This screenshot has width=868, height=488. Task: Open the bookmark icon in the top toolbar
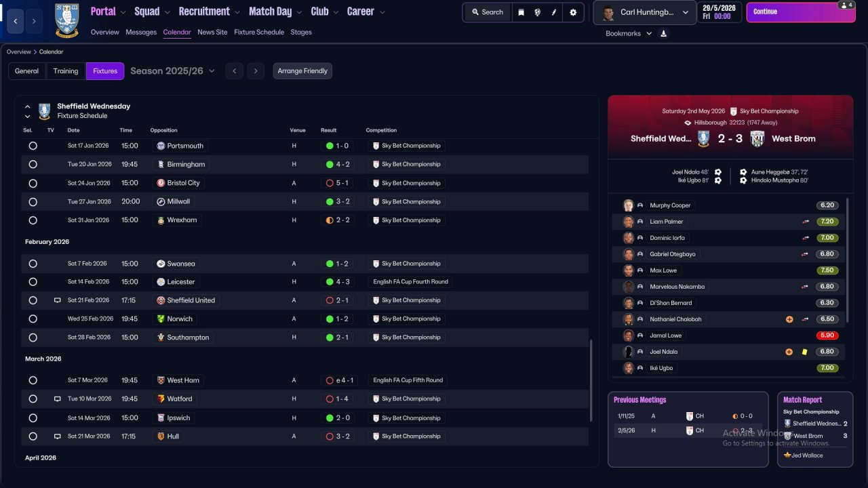point(521,12)
